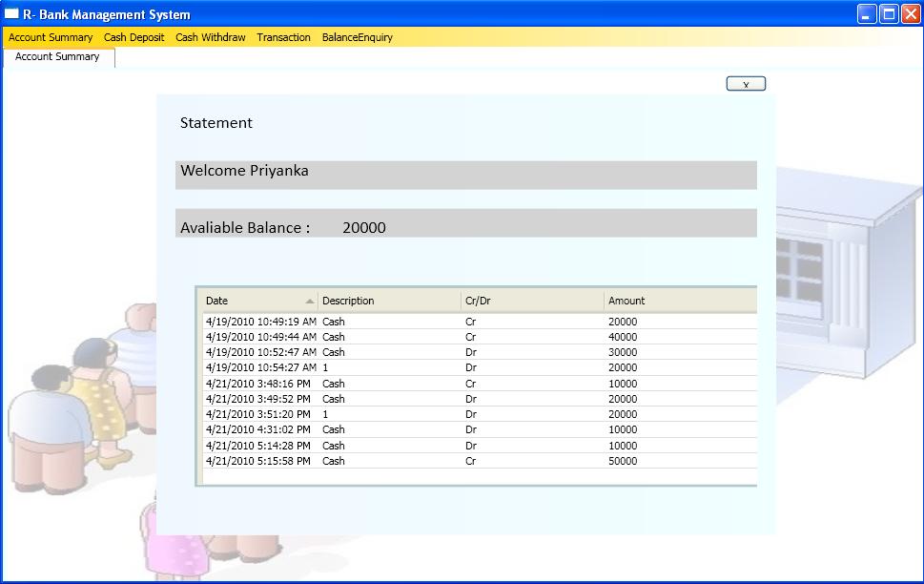
Task: Sort by the Date column header
Action: click(x=257, y=301)
